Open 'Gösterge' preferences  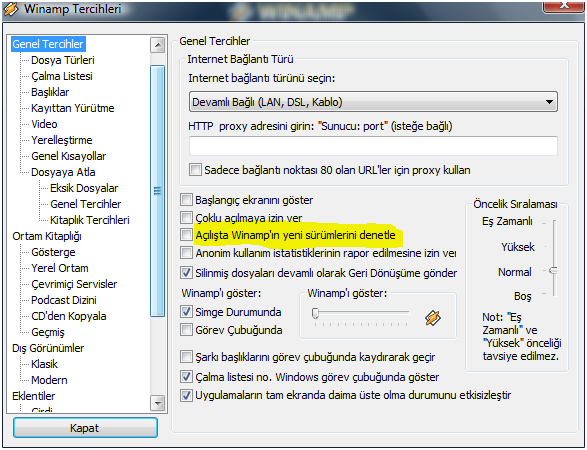tap(53, 252)
